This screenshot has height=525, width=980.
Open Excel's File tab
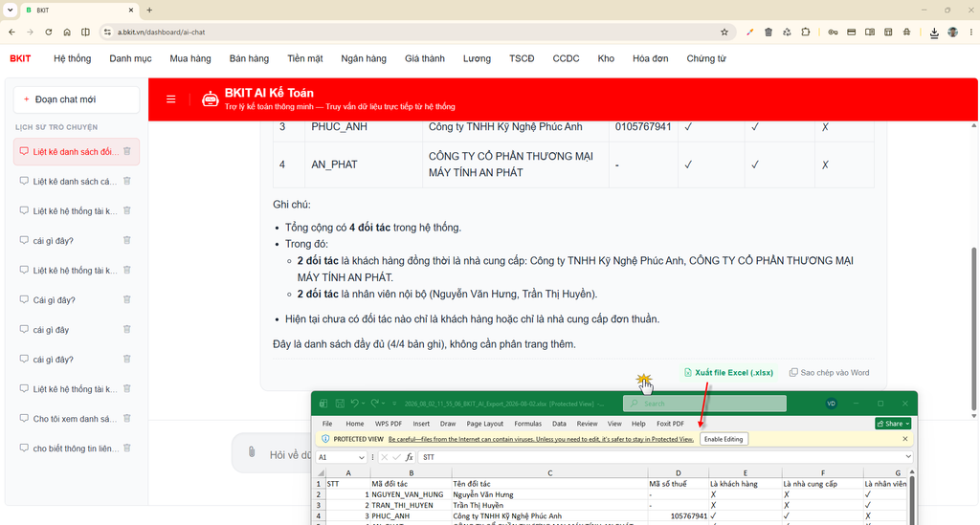(327, 424)
